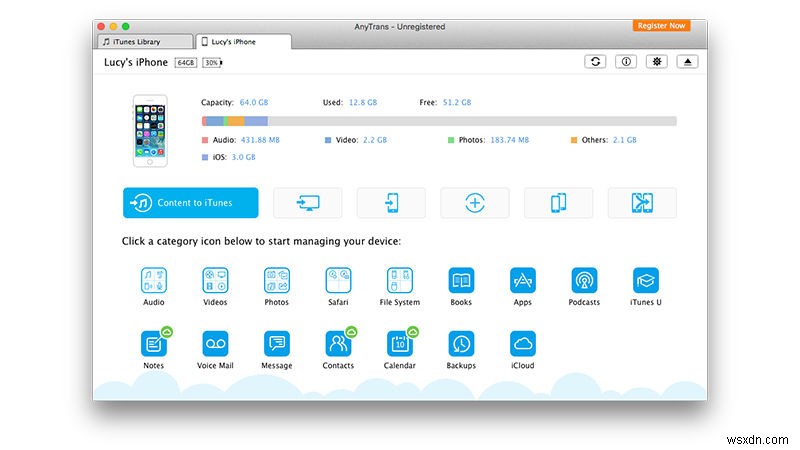
Task: Click the Lucy's iPhone device name heading
Action: tap(136, 62)
